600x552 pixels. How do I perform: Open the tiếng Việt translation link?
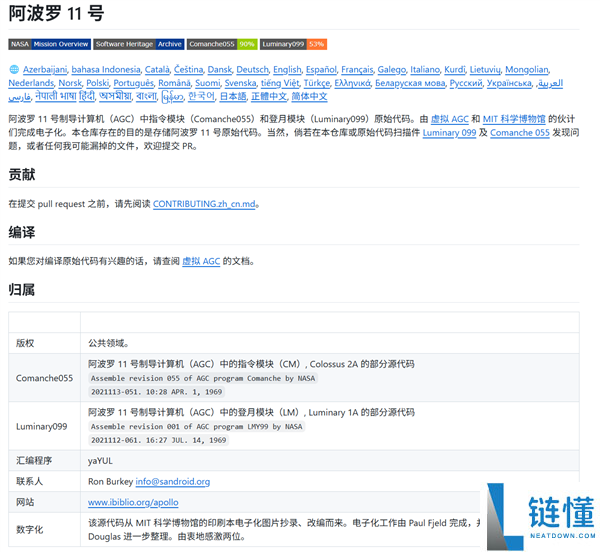(280, 83)
